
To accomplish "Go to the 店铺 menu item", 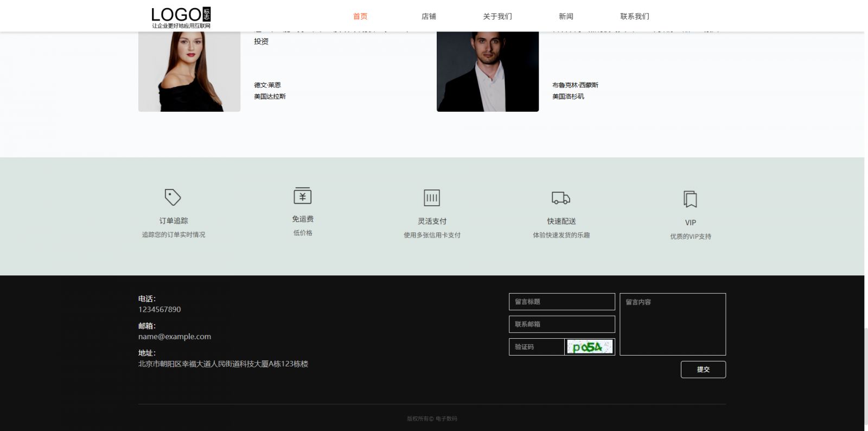I will (x=429, y=16).
